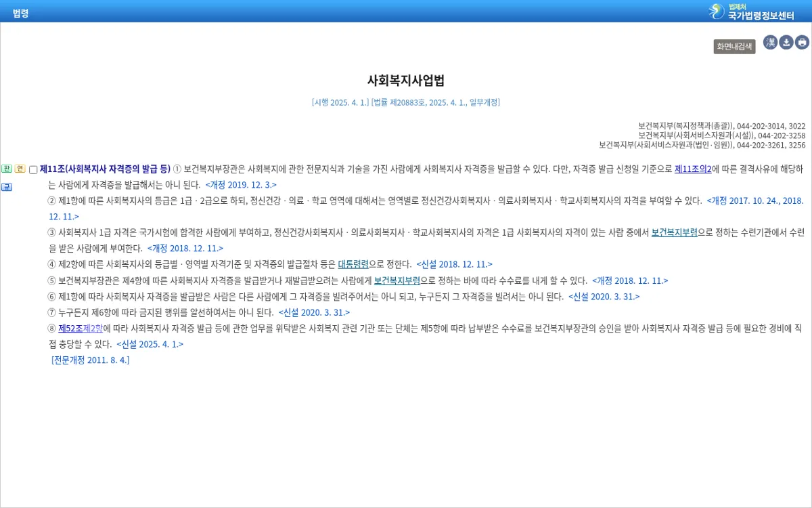
Task: Click the printer icon
Action: pos(803,43)
